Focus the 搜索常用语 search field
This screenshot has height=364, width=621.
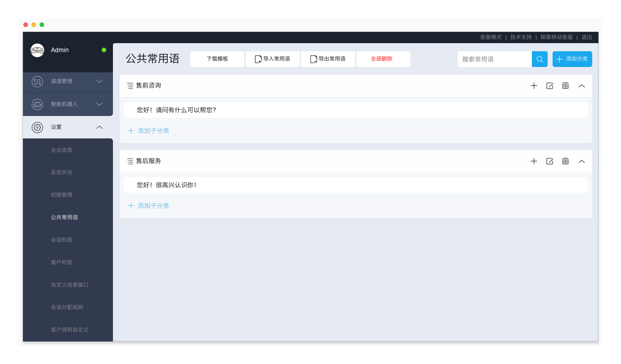point(495,59)
